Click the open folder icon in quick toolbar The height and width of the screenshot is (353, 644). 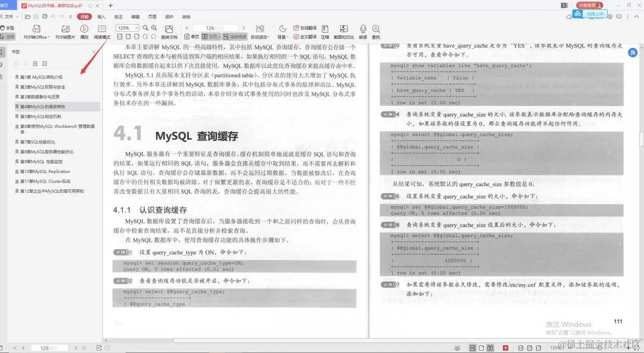(x=27, y=17)
